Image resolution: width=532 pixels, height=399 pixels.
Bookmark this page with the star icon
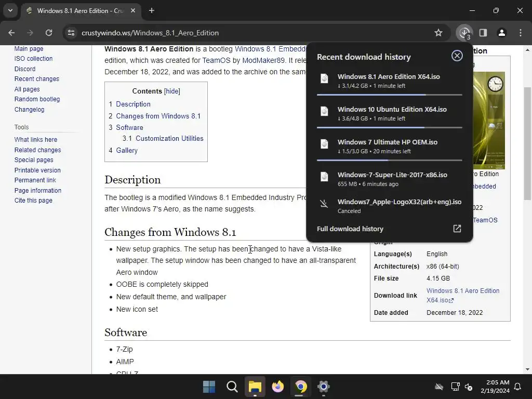(438, 33)
